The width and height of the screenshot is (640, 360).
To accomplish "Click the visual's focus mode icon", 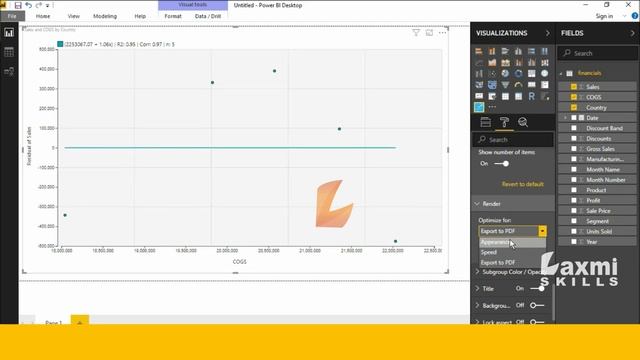I will coord(429,33).
